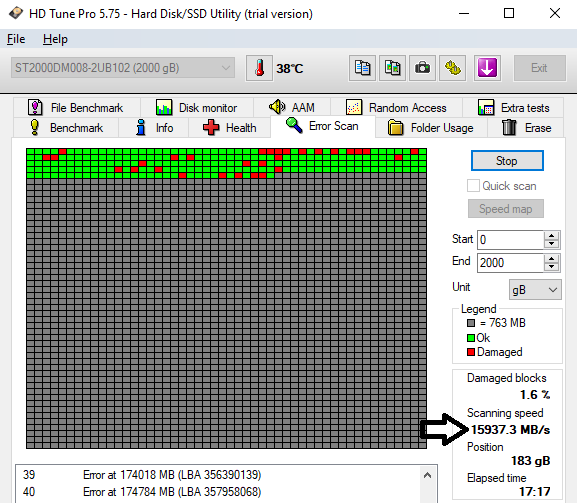
Task: Open the File menu
Action: pos(16,39)
